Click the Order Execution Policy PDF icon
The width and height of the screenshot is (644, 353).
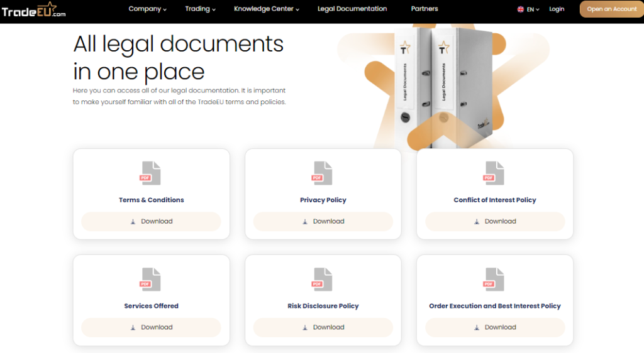[x=494, y=280]
